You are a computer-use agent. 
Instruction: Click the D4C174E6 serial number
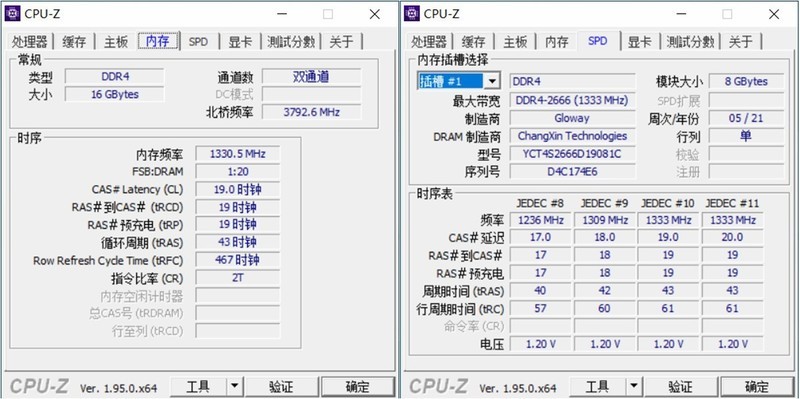click(572, 171)
